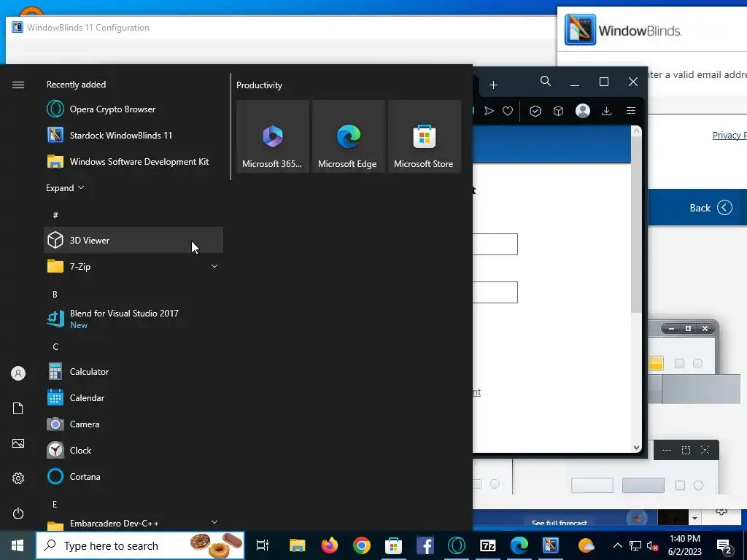Click See full forecast link
Screen dimensions: 747x560
[560, 524]
